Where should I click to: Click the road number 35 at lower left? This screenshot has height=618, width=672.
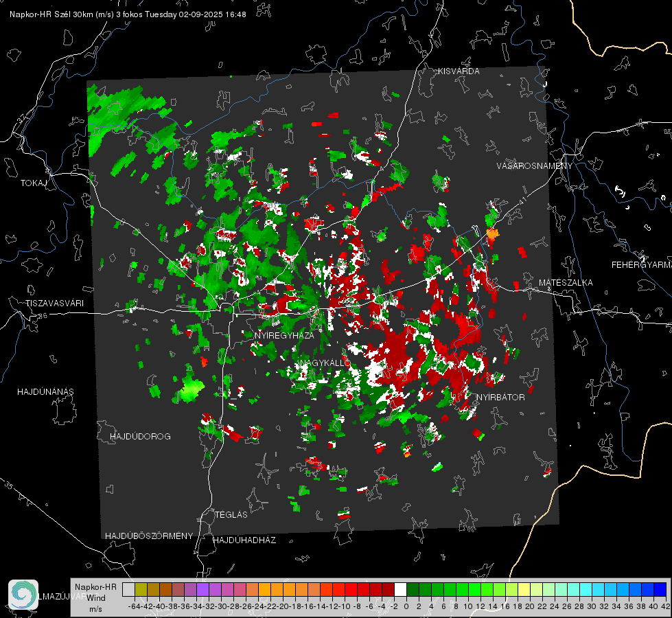point(9,486)
